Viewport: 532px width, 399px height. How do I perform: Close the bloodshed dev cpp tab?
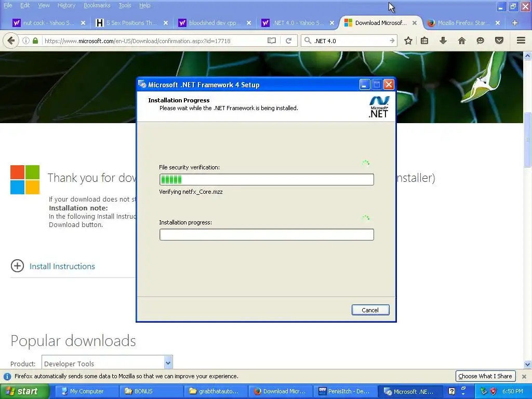point(249,23)
